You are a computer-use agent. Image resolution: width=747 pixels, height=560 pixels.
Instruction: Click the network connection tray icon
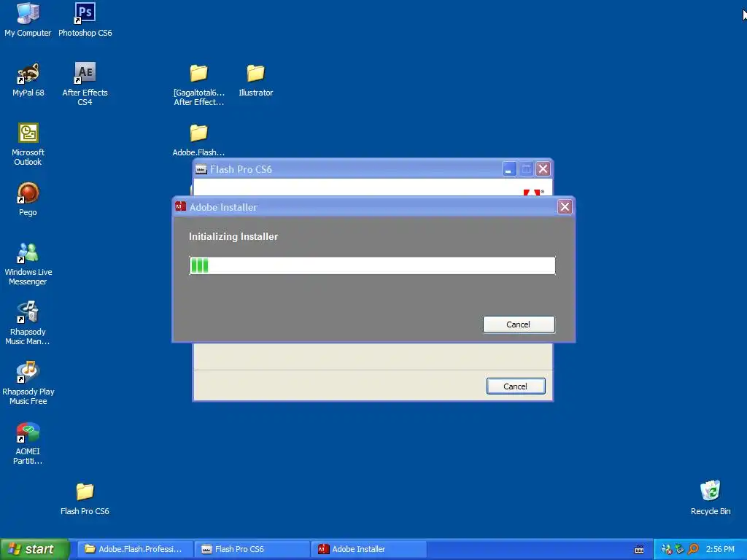click(667, 549)
